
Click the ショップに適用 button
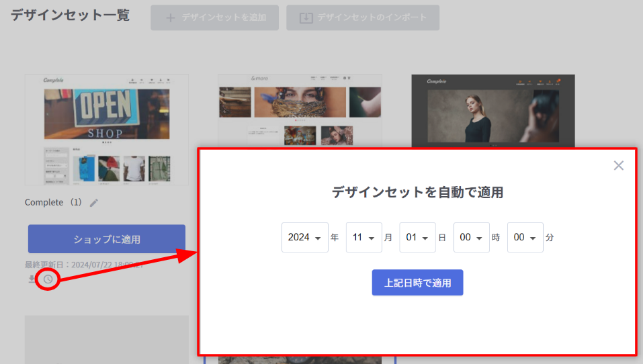(107, 239)
